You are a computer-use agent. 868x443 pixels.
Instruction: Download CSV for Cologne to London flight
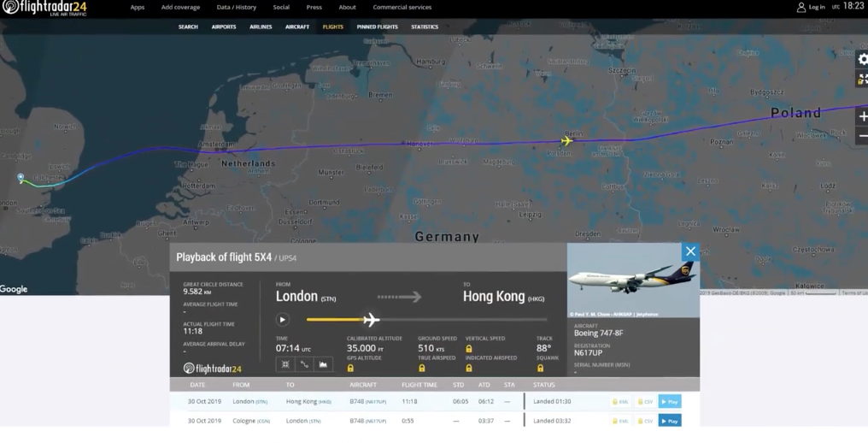tap(645, 421)
